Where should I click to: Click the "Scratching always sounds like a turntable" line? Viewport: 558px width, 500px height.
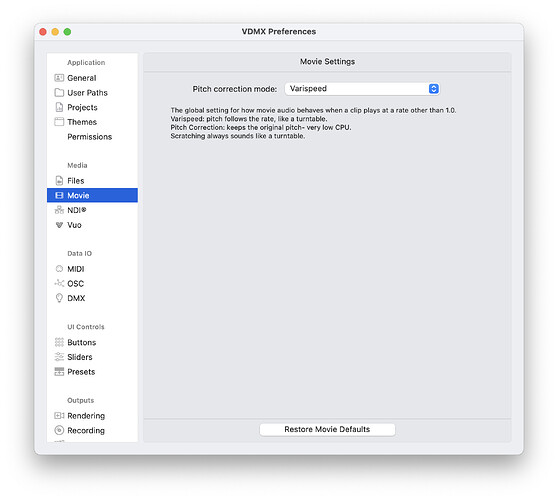tap(237, 136)
